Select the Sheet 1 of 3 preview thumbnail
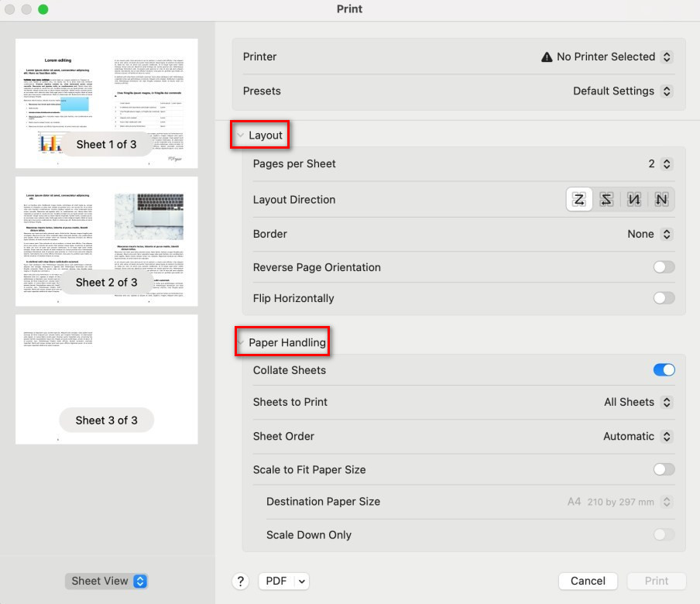Image resolution: width=700 pixels, height=604 pixels. [x=107, y=104]
